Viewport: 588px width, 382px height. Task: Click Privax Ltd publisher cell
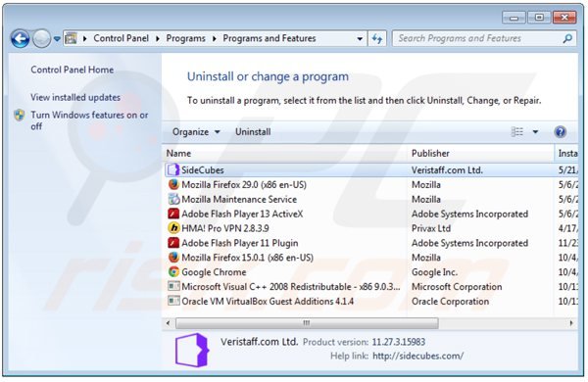[x=431, y=228]
